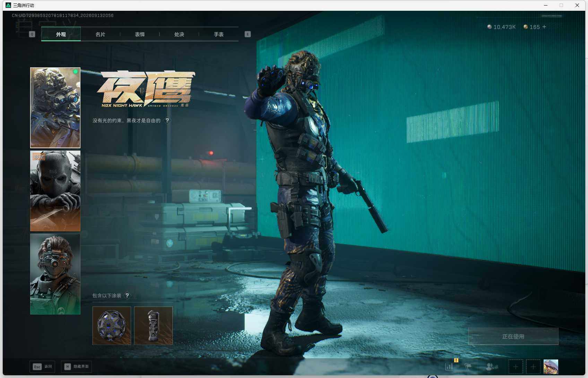Image resolution: width=588 pixels, height=378 pixels.
Task: Invite teammate via second empty plus slot
Action: (533, 367)
